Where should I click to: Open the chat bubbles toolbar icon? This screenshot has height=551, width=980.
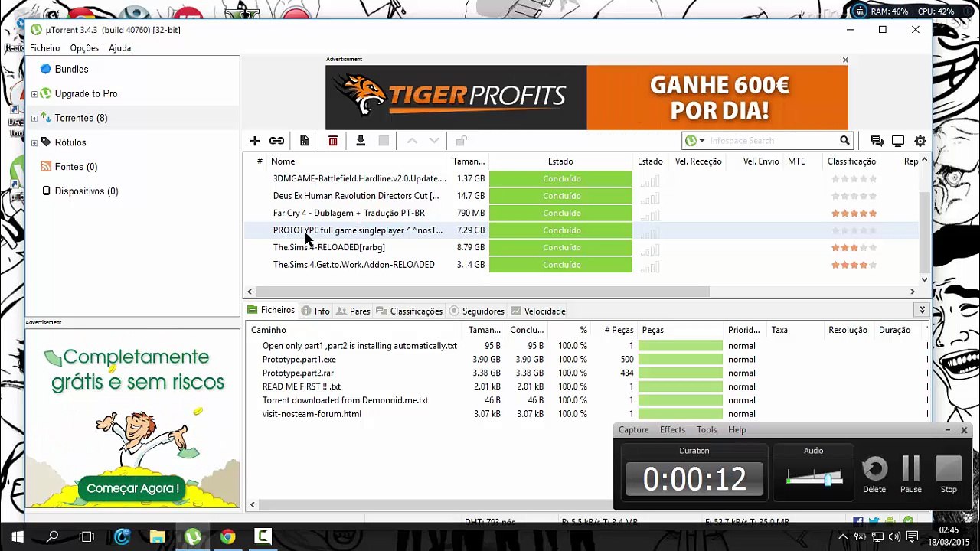(877, 141)
